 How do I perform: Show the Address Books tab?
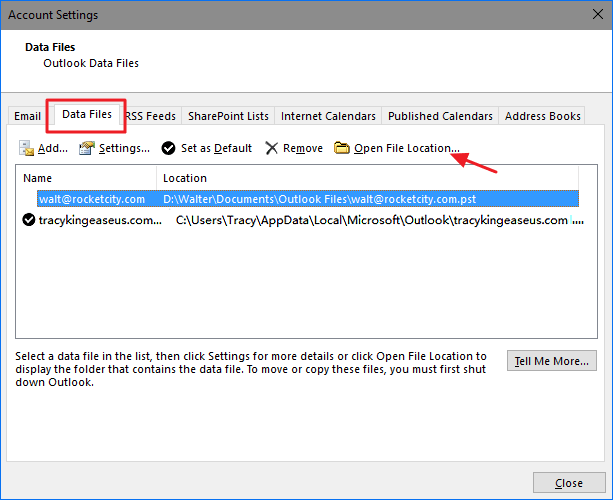point(542,116)
